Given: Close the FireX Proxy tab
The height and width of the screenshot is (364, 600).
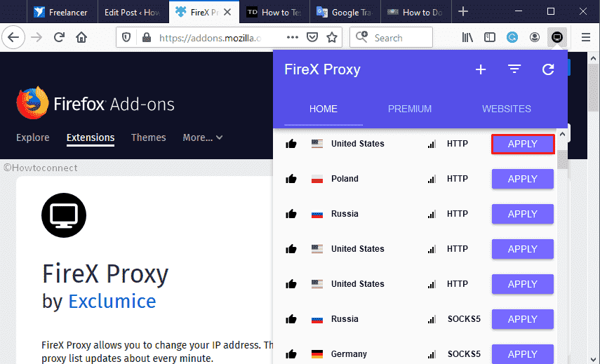Looking at the screenshot, I should click(227, 12).
